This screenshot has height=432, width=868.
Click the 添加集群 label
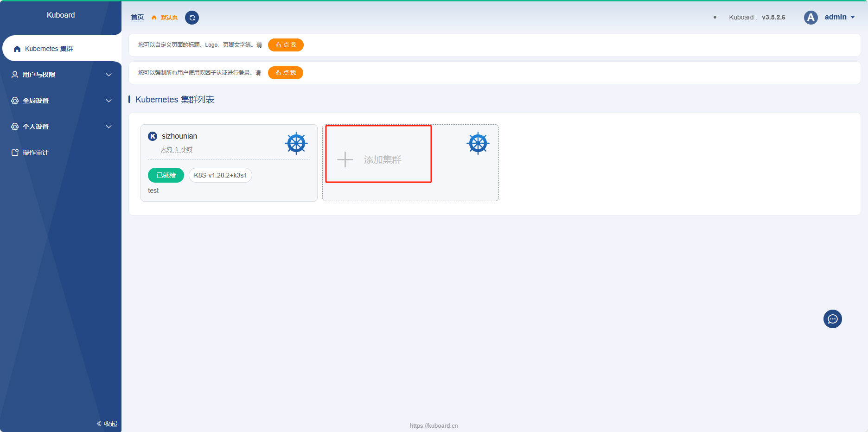tap(383, 159)
